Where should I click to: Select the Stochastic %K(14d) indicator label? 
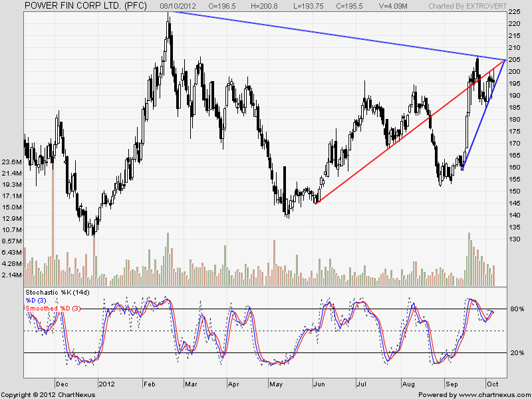tap(57, 292)
